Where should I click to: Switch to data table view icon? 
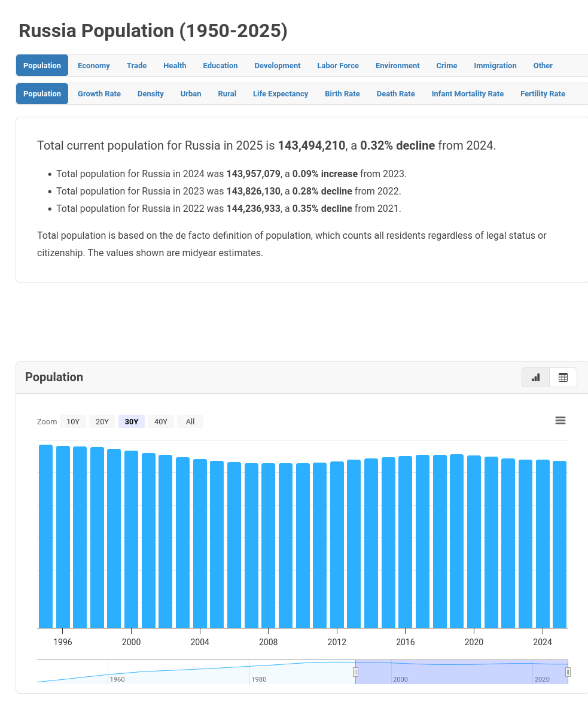point(563,377)
